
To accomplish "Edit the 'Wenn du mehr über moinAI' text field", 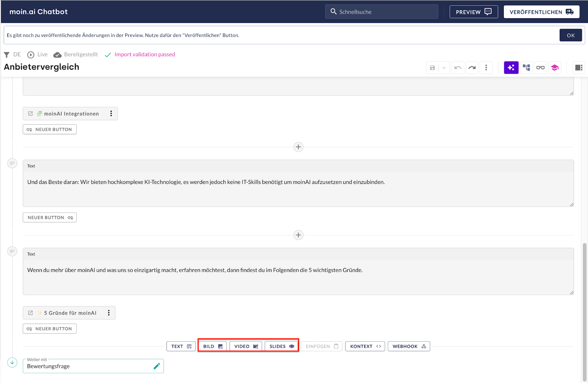I will click(x=298, y=271).
